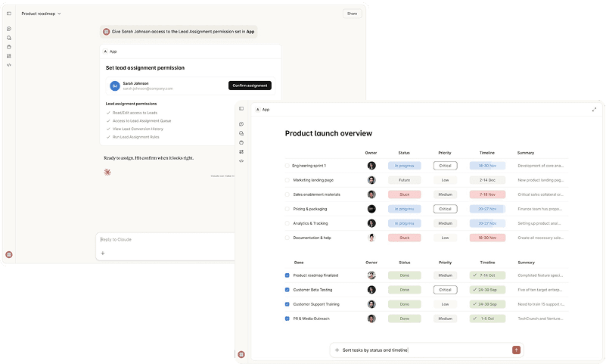Click user avatar at bottom of Product roadmap sidebar
Image resolution: width=606 pixels, height=364 pixels.
[x=9, y=254]
